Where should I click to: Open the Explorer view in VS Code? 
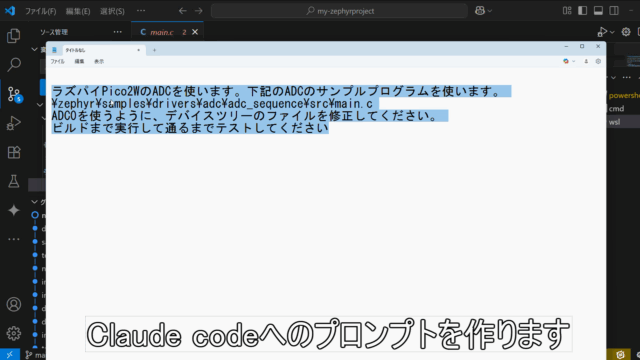coord(13,36)
